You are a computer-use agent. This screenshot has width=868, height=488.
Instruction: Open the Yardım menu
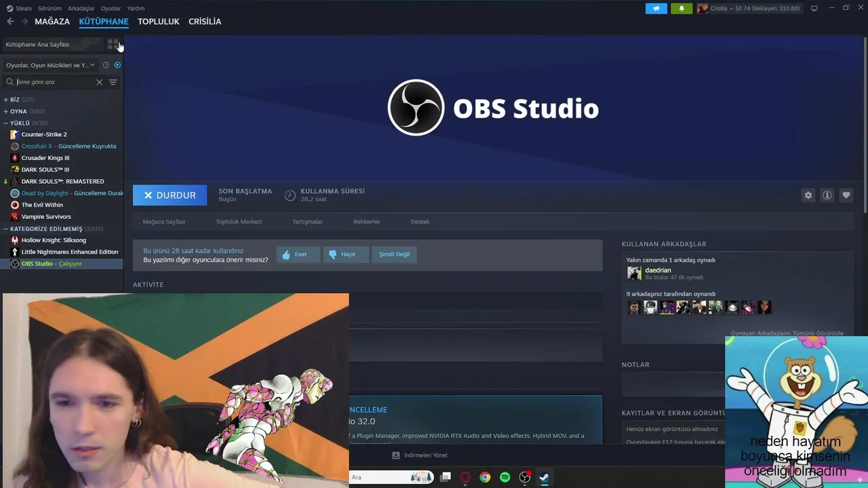(x=136, y=8)
